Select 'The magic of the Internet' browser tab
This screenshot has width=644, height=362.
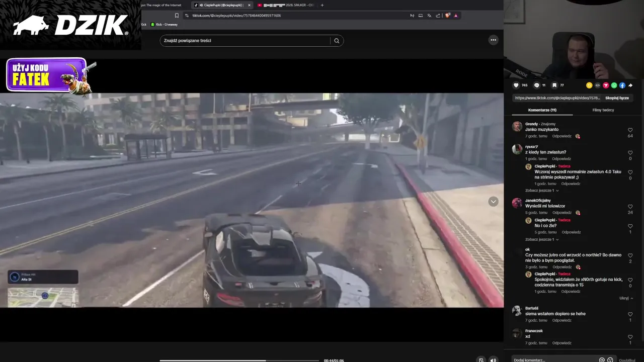pos(161,5)
